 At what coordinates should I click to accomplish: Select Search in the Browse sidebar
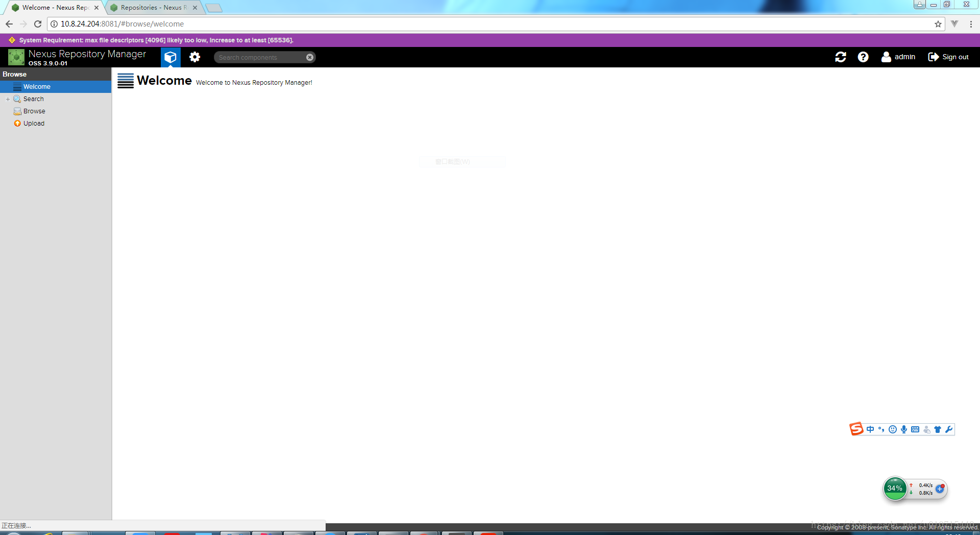coord(33,99)
